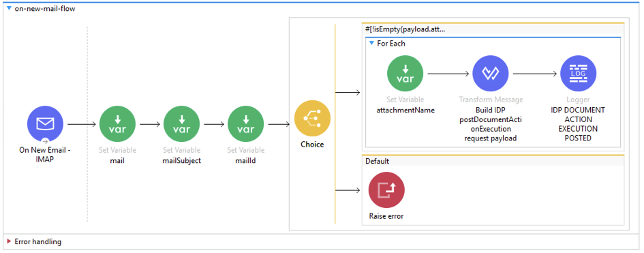Select the Default route header
Screen dimensions: 644x253
tap(493, 161)
